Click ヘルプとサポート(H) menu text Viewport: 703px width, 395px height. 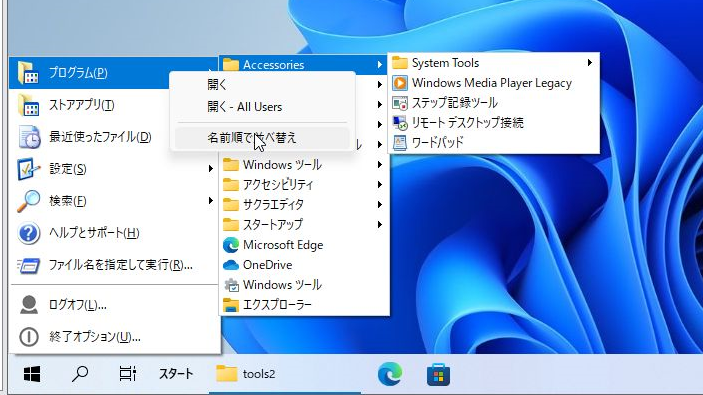point(94,233)
